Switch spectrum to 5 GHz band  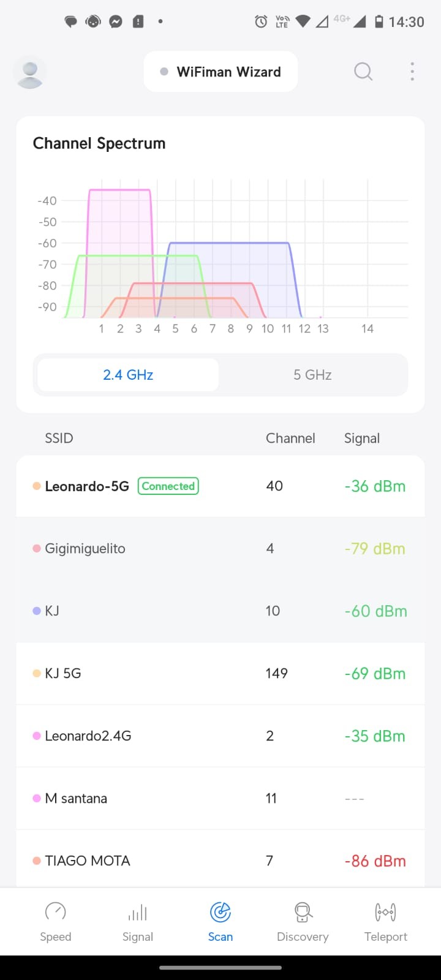pos(312,375)
